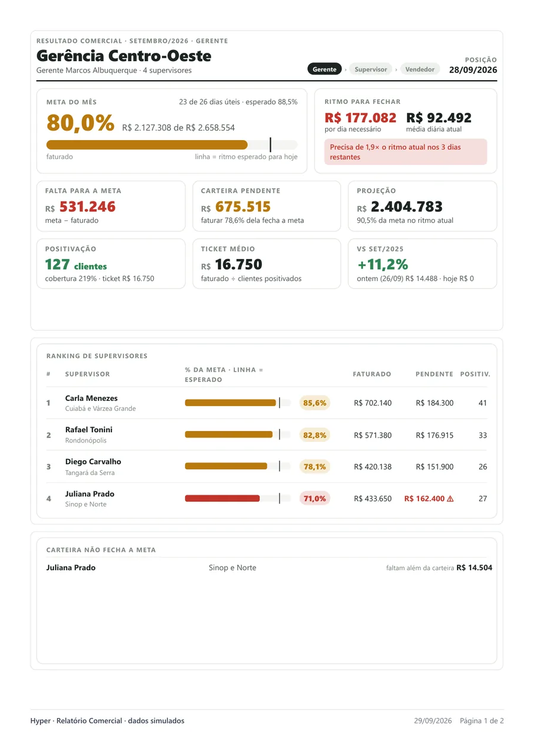
Task: Click the Carteira Pendente value 675.515
Action: [x=243, y=207]
